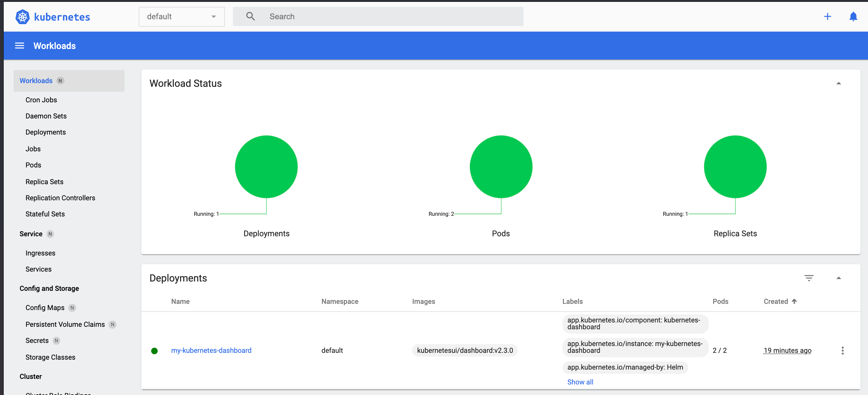This screenshot has height=395, width=868.
Task: Open the notifications bell
Action: [853, 16]
